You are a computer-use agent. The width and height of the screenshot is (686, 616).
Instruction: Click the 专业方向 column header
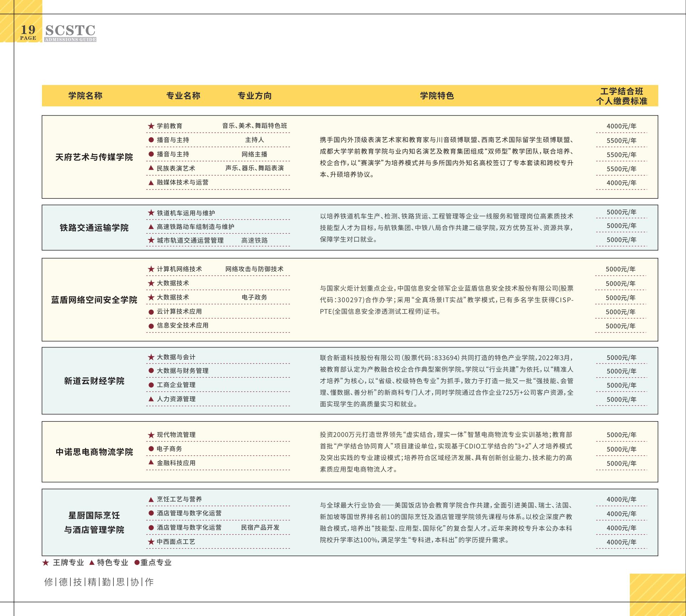pos(255,96)
